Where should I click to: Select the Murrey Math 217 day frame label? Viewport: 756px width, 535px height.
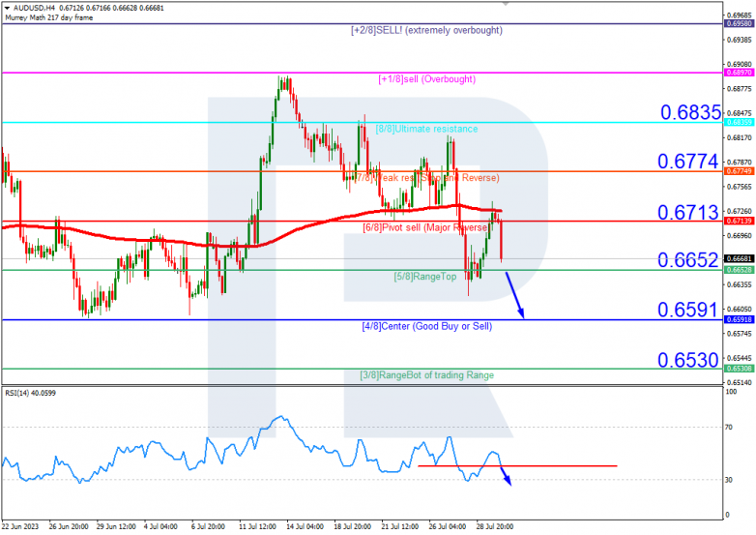point(48,17)
